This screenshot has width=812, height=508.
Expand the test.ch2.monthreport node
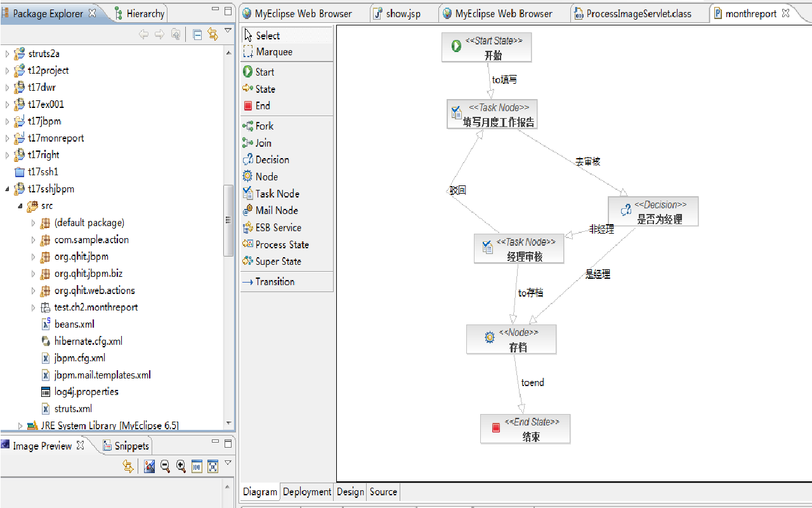tap(34, 307)
